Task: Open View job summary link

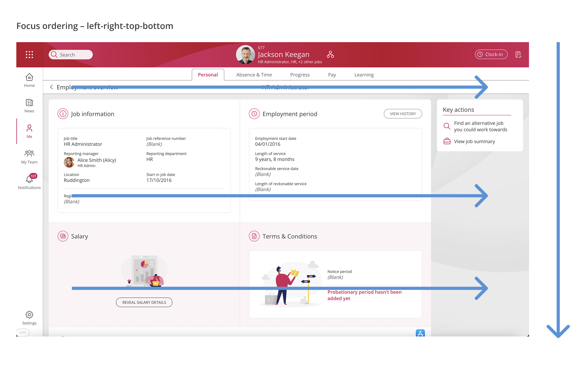Action: click(474, 142)
